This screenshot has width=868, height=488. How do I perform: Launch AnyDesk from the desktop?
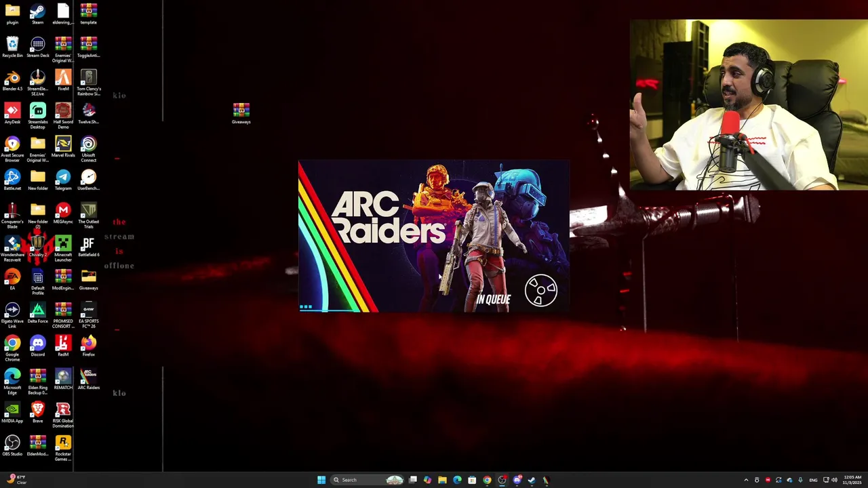pos(12,114)
